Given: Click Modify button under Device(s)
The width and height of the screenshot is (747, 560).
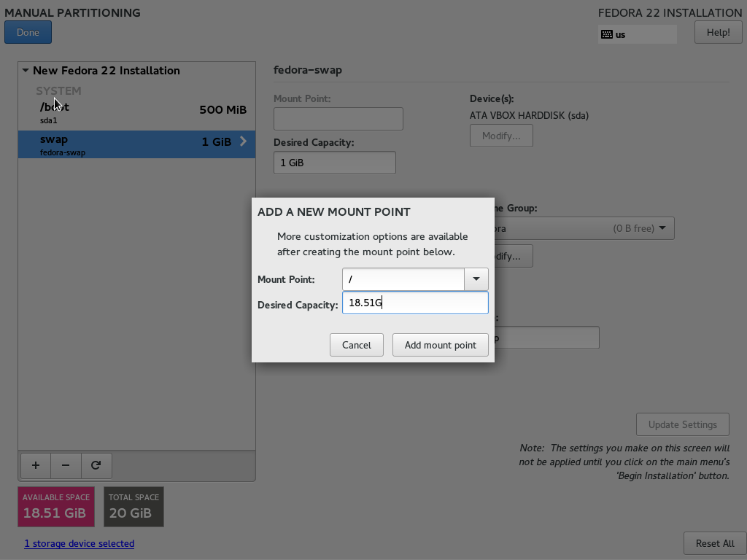Looking at the screenshot, I should pos(501,136).
